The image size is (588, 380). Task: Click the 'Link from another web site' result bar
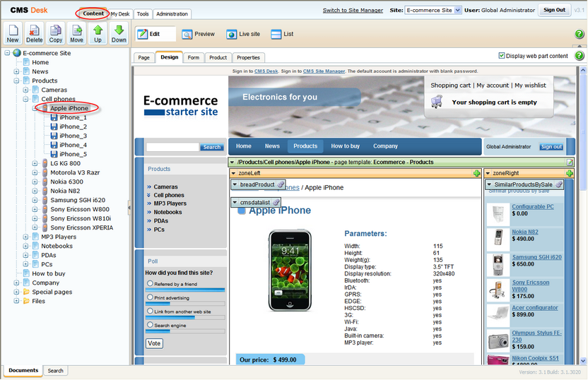tap(185, 317)
